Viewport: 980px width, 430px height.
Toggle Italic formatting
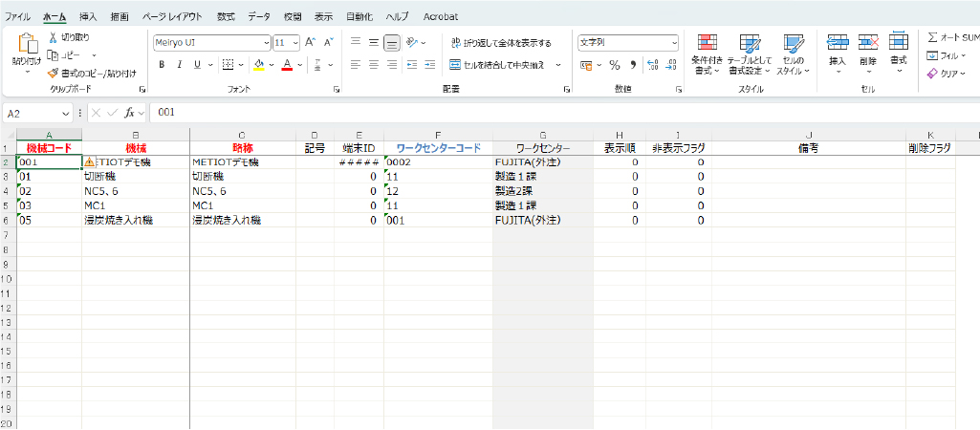(x=180, y=65)
